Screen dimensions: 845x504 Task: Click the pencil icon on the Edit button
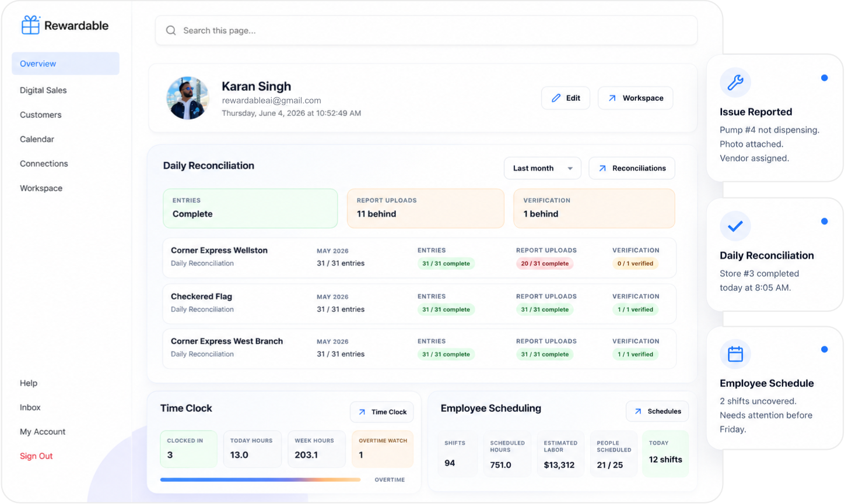pos(556,98)
